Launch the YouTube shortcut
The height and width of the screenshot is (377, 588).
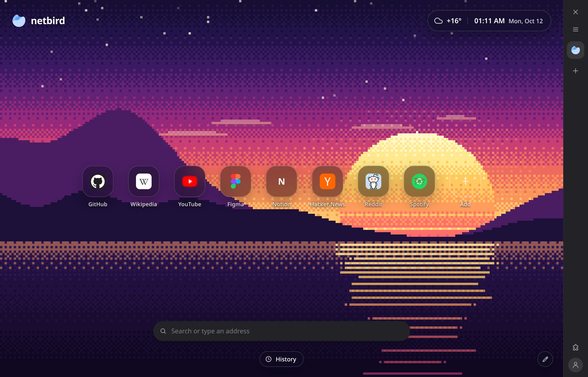click(x=189, y=181)
